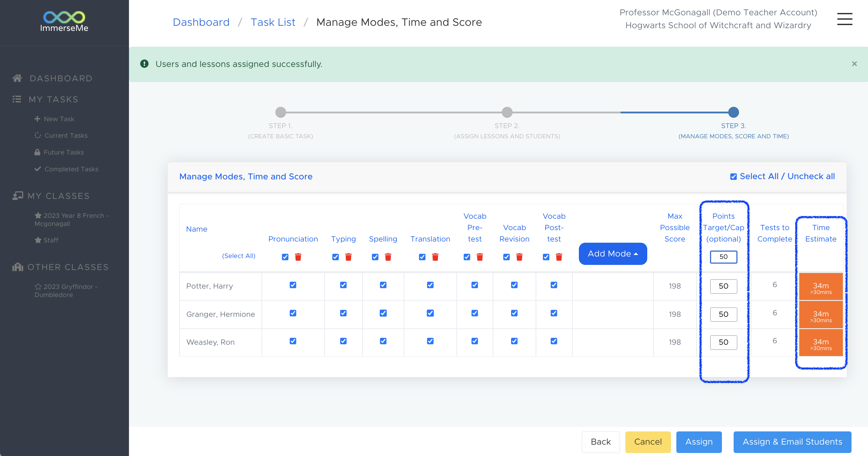Uncheck Vocab Post-test for Potter, Harry
868x456 pixels.
point(554,285)
